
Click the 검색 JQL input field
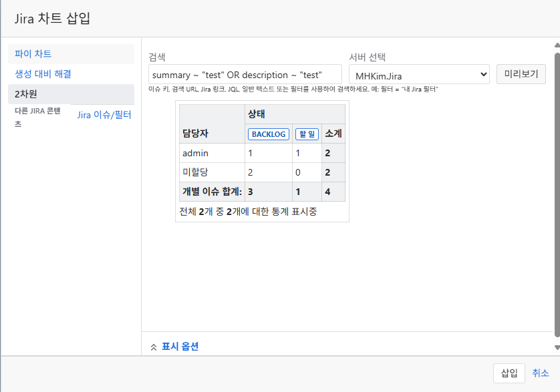coord(245,74)
